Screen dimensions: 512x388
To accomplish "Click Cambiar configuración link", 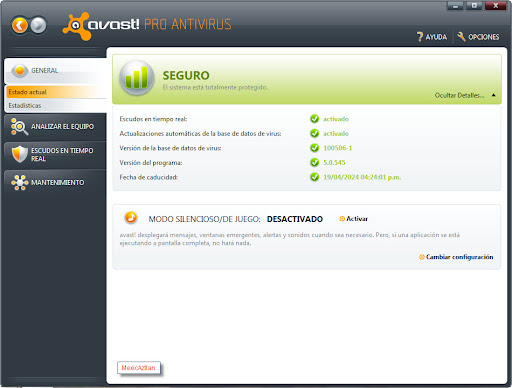I will [459, 257].
